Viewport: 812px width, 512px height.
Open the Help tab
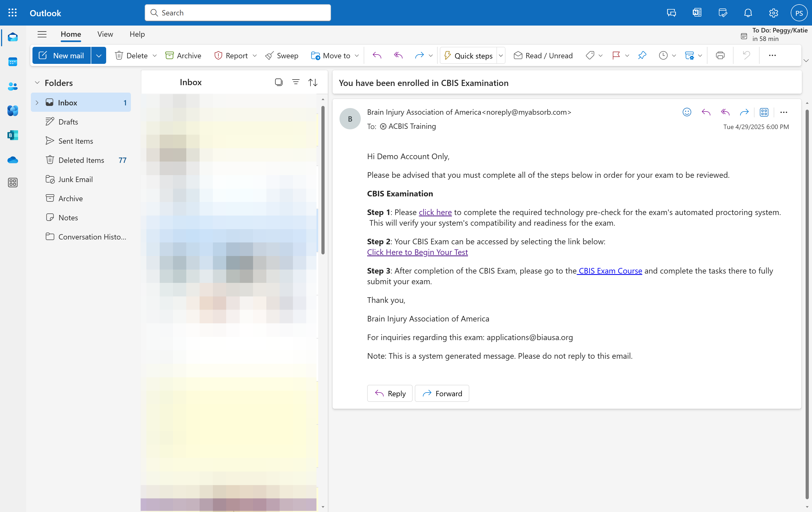click(x=137, y=34)
